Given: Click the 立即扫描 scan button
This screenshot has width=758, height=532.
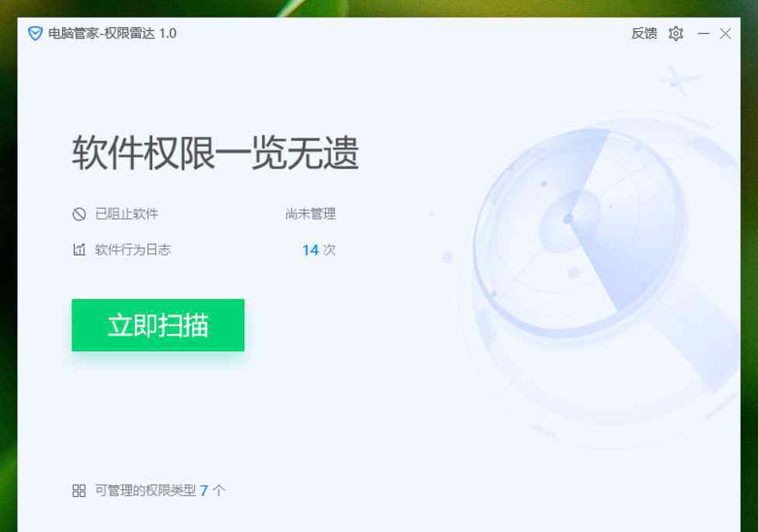Looking at the screenshot, I should (x=158, y=325).
